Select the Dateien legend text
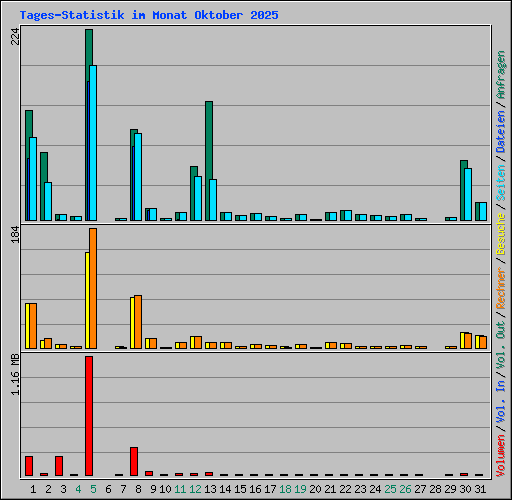 click(x=501, y=132)
